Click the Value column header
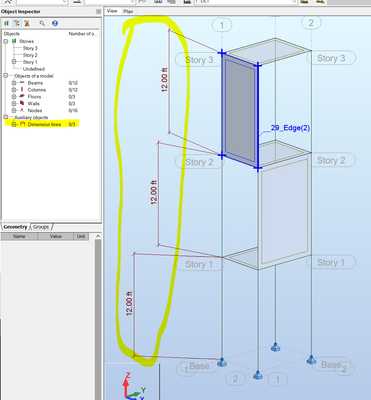The image size is (371, 400). pyautogui.click(x=56, y=236)
